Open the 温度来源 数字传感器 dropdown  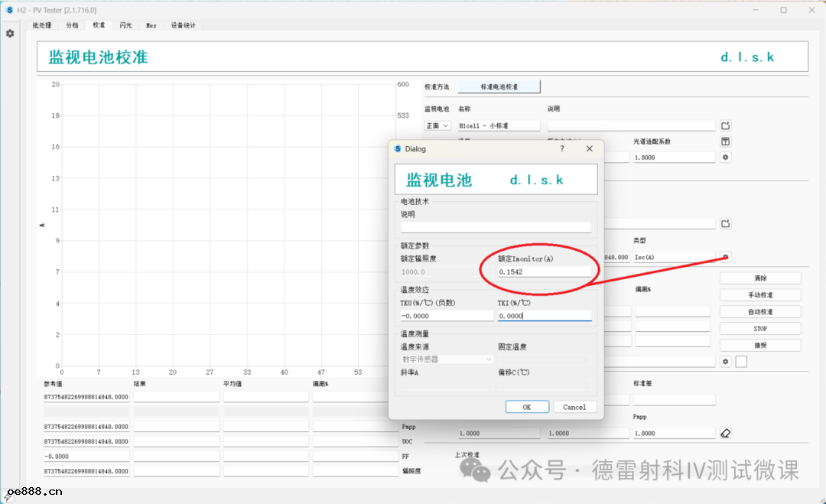(447, 359)
